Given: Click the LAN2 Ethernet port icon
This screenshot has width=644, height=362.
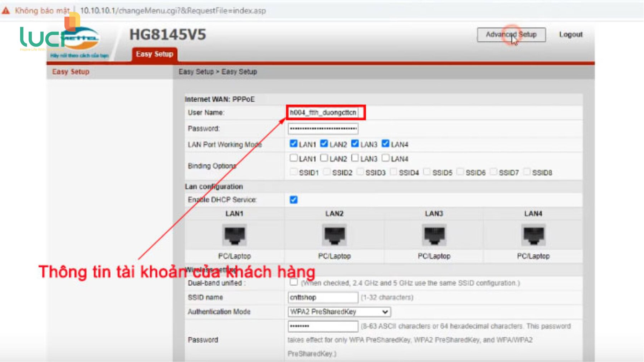Looking at the screenshot, I should (334, 235).
